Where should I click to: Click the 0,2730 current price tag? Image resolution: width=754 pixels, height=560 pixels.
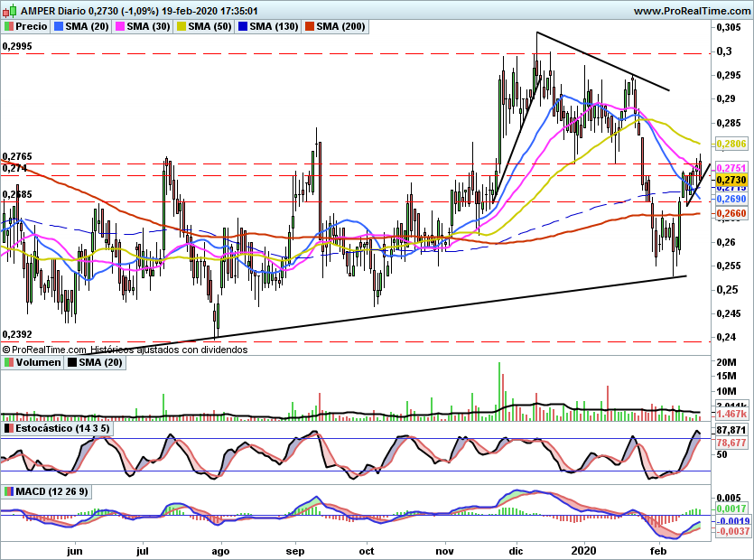731,180
